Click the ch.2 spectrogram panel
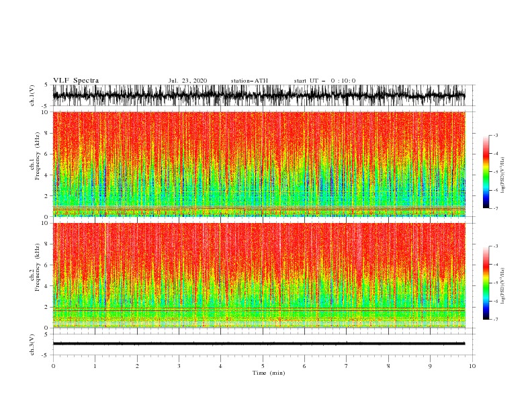 (259, 275)
